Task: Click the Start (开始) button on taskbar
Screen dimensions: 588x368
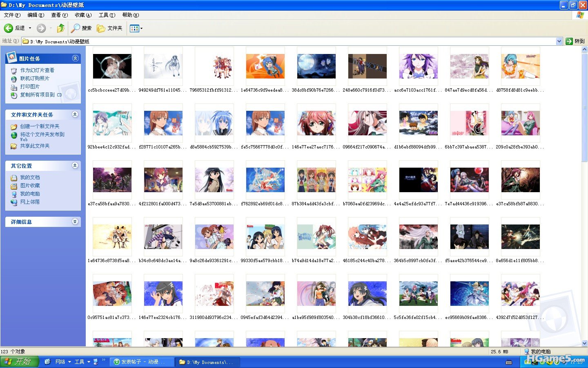Action: [19, 362]
